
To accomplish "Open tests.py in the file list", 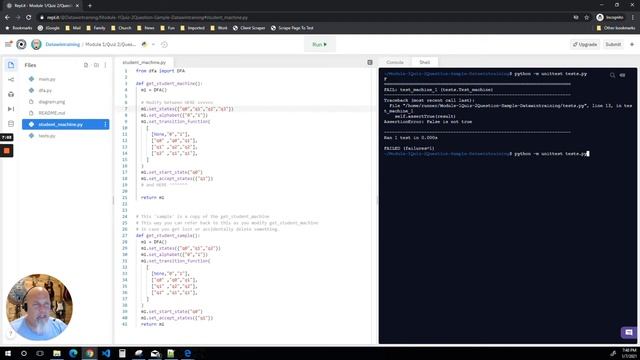I will (47, 136).
